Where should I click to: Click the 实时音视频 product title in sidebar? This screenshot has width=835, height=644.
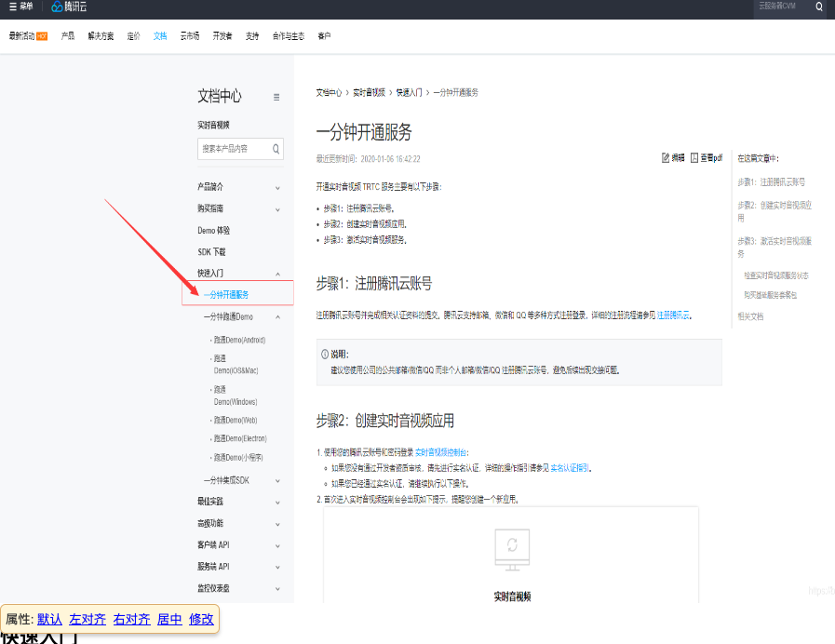pyautogui.click(x=213, y=125)
